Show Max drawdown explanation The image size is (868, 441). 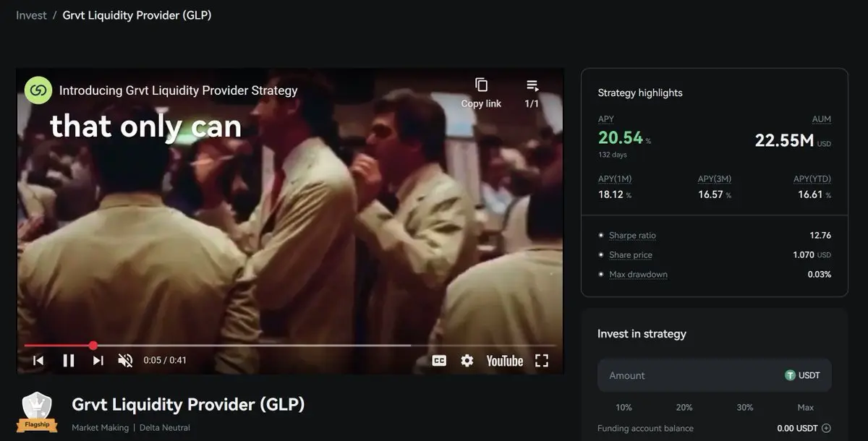point(638,274)
